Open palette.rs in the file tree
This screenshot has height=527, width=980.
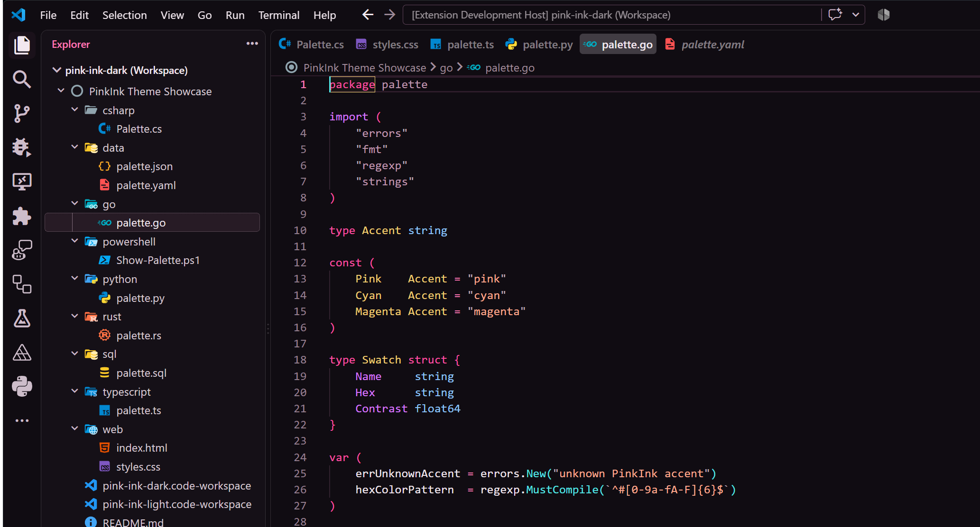coord(153,336)
